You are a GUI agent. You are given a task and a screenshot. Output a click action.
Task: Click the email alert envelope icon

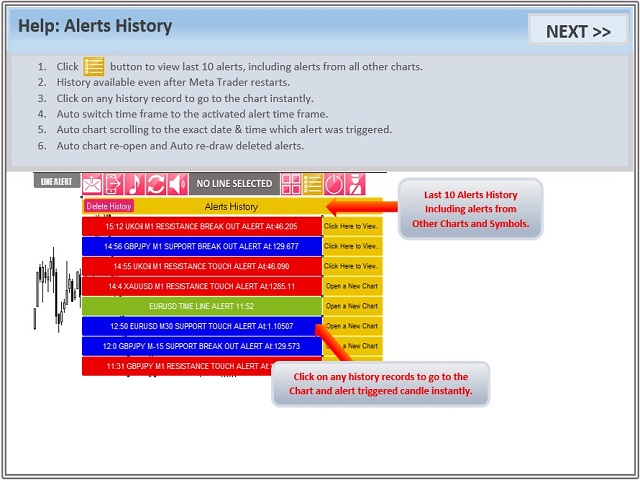(x=92, y=184)
